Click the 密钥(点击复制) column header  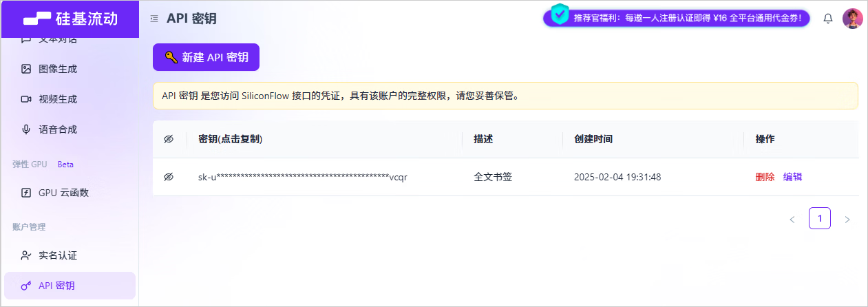coord(231,139)
